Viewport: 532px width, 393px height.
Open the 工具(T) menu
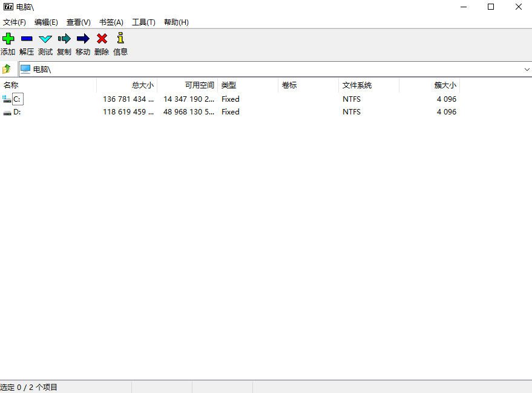pos(143,22)
